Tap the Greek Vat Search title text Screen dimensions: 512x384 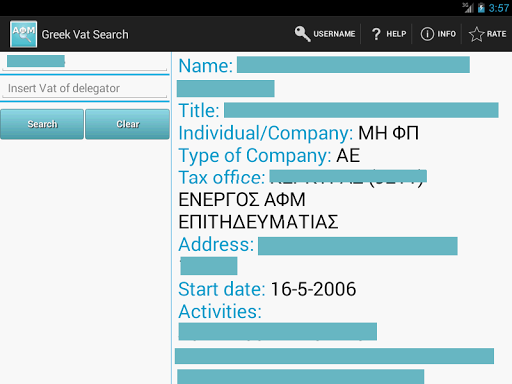tap(85, 34)
